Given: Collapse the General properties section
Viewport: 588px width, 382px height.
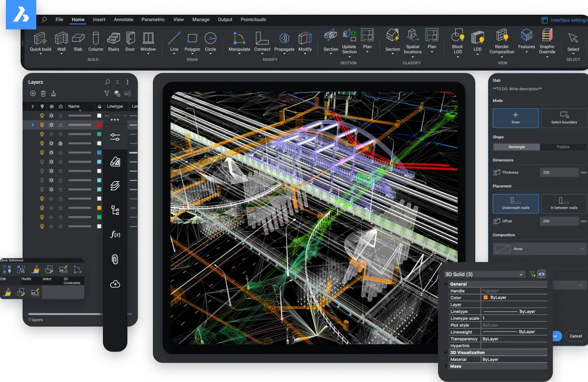Looking at the screenshot, I should [446, 284].
